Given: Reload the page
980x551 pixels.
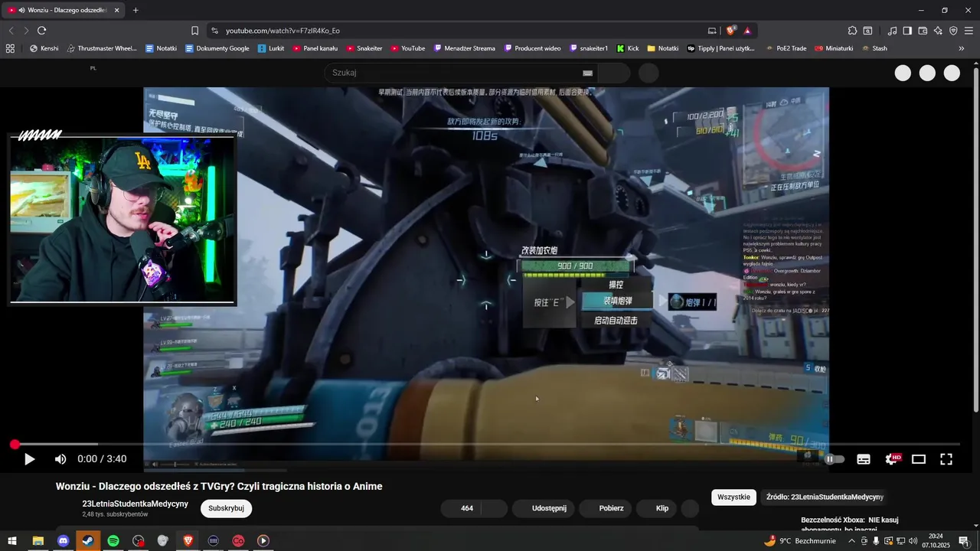Looking at the screenshot, I should (41, 31).
